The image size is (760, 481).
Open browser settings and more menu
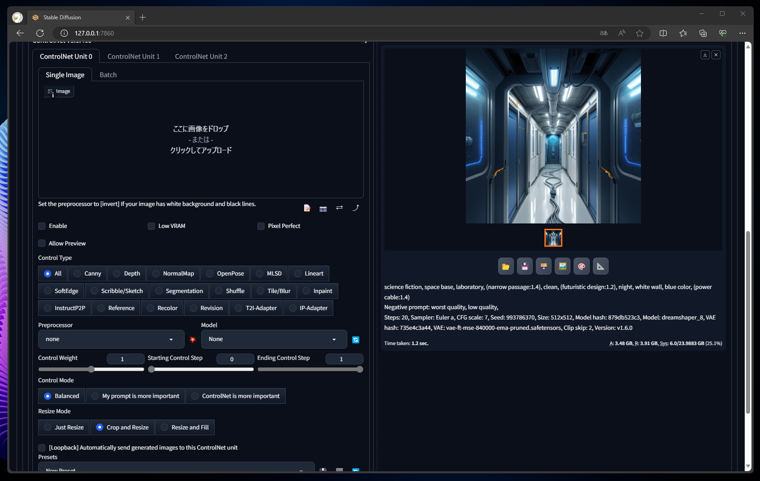point(742,33)
